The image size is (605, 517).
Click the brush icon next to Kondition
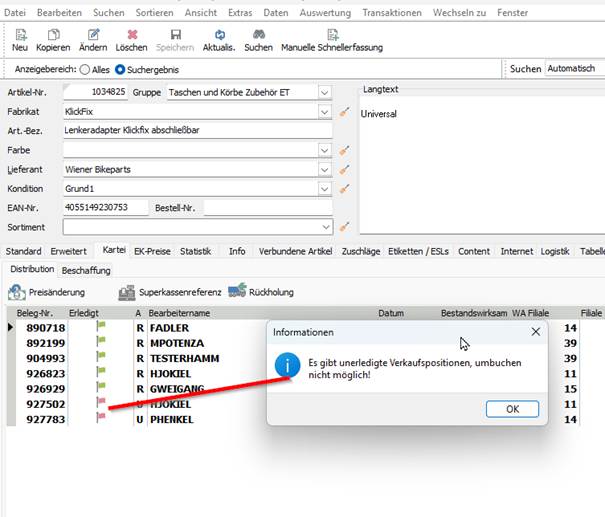(344, 189)
